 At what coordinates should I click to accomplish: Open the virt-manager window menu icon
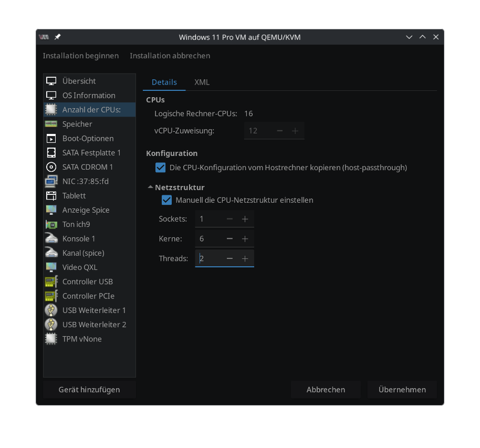(44, 37)
